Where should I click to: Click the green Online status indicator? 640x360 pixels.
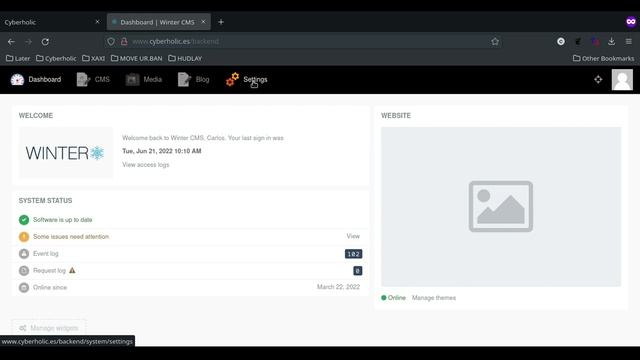(393, 298)
